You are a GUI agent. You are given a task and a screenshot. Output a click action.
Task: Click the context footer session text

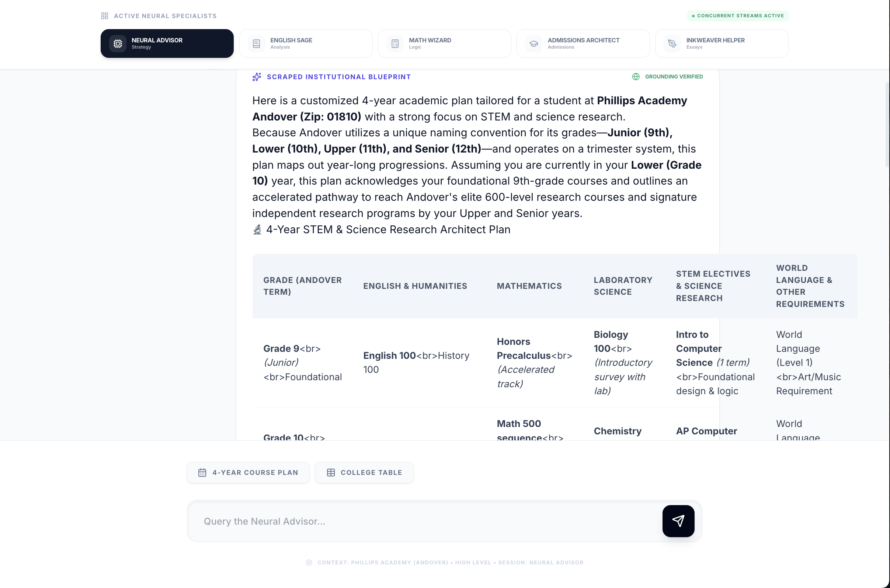click(x=450, y=563)
